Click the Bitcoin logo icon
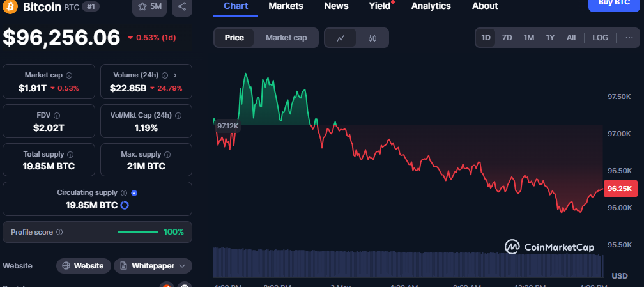The image size is (644, 287). pyautogui.click(x=10, y=6)
